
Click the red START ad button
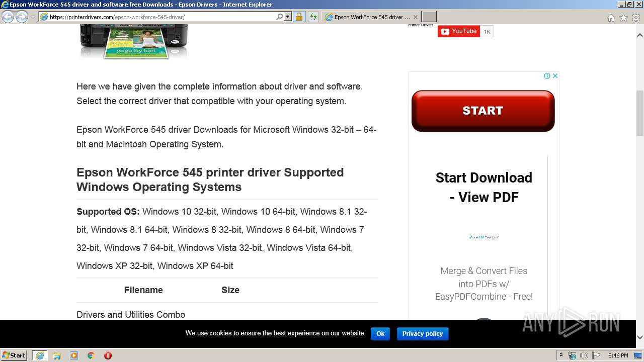pyautogui.click(x=483, y=111)
